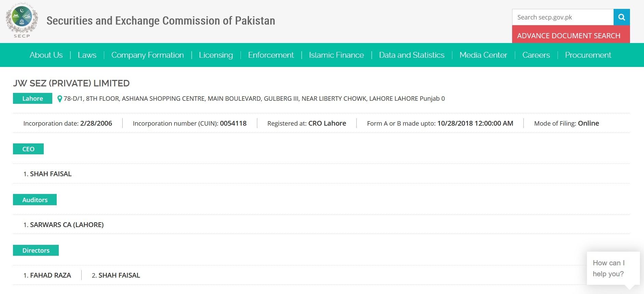Viewport: 644px width, 294px height.
Task: Open the Careers menu
Action: click(x=536, y=55)
